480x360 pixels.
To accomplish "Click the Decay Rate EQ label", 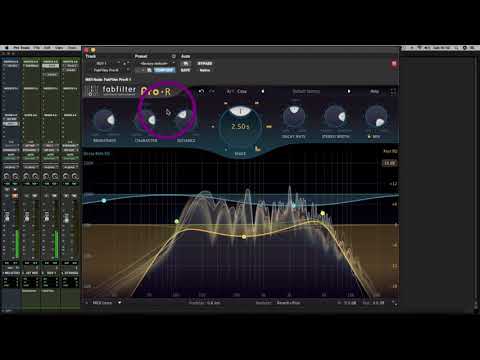I will 96,154.
